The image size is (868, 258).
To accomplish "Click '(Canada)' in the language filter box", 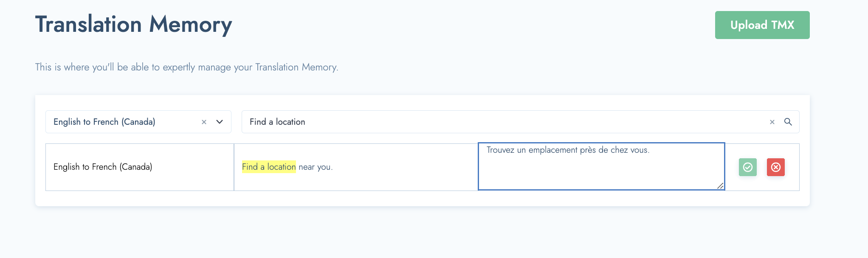I will pos(138,122).
